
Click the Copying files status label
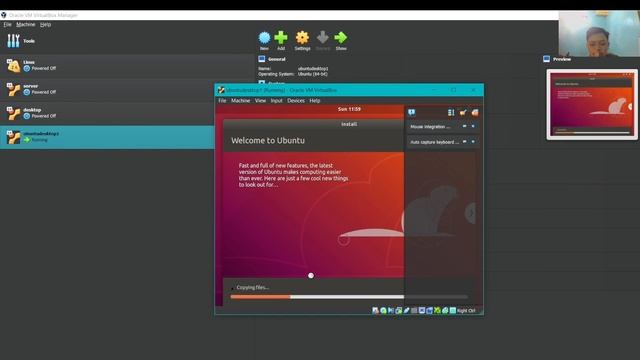click(253, 287)
